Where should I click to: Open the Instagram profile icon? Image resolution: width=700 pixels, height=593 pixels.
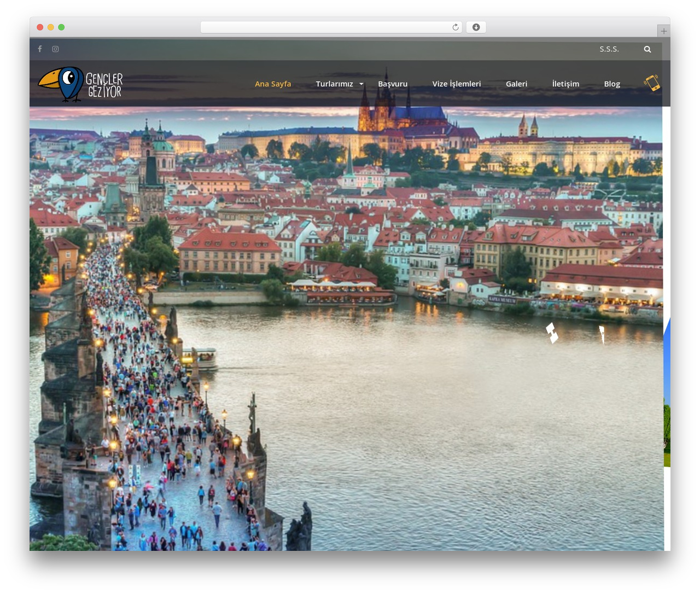(55, 49)
